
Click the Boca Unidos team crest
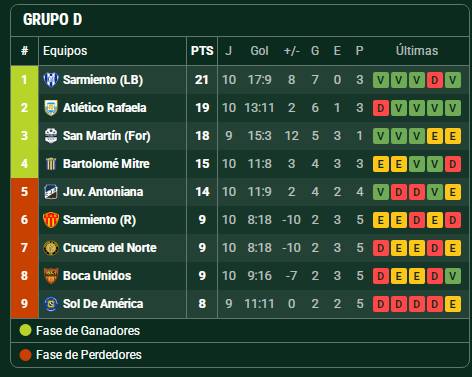coord(51,276)
